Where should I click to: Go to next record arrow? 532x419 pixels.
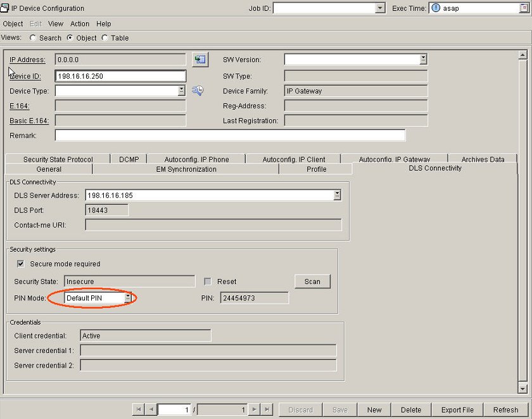point(254,409)
